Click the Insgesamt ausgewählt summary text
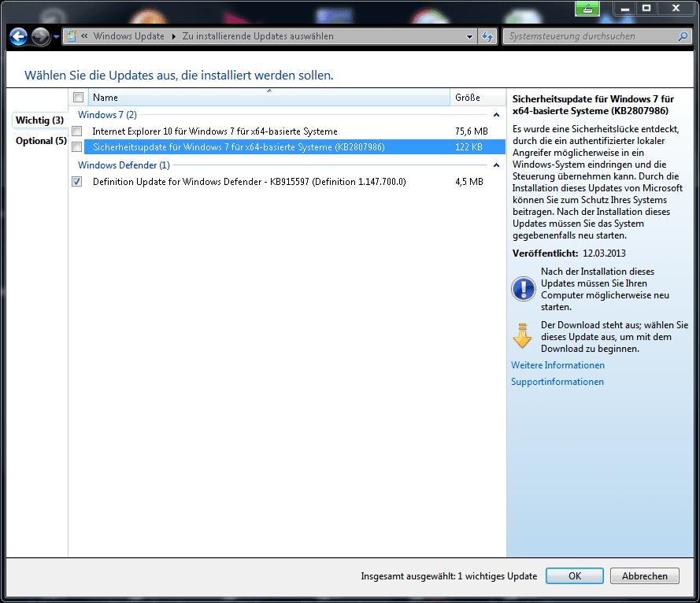The image size is (700, 603). pyautogui.click(x=449, y=575)
